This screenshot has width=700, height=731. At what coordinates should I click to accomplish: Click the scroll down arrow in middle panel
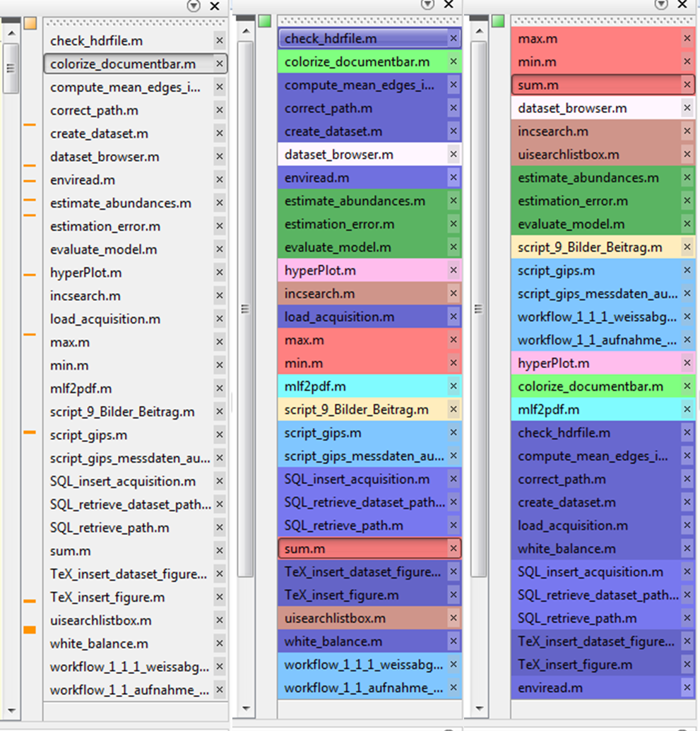point(247,708)
